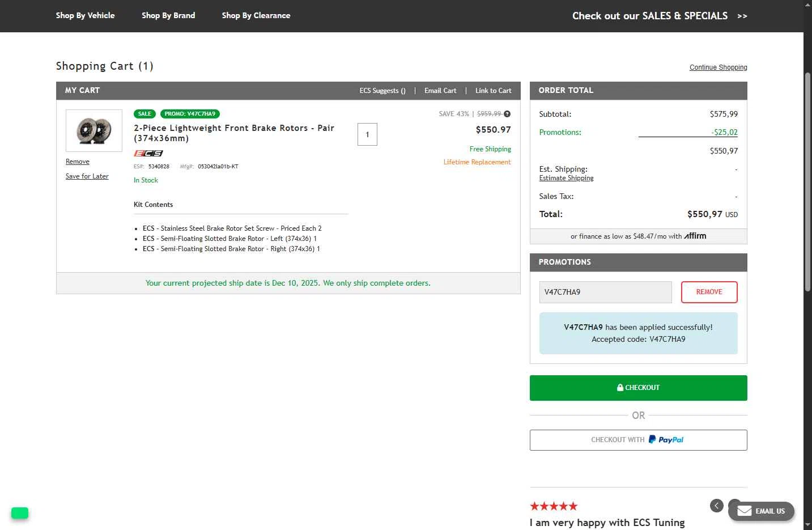
Task: Open the Shop By Brand menu
Action: 168,15
